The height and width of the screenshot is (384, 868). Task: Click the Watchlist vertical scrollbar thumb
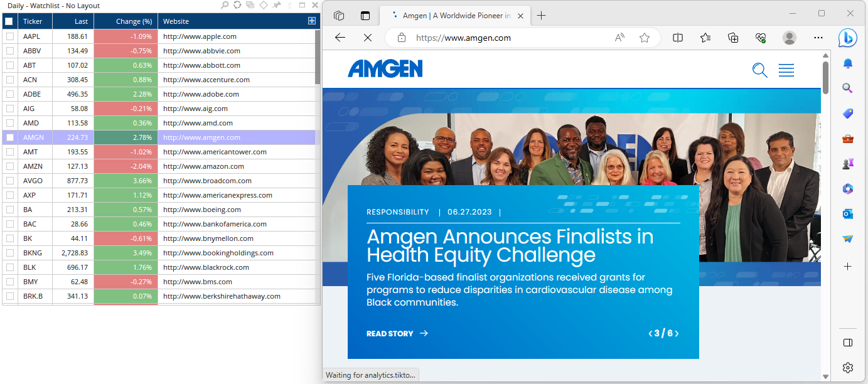tap(318, 58)
